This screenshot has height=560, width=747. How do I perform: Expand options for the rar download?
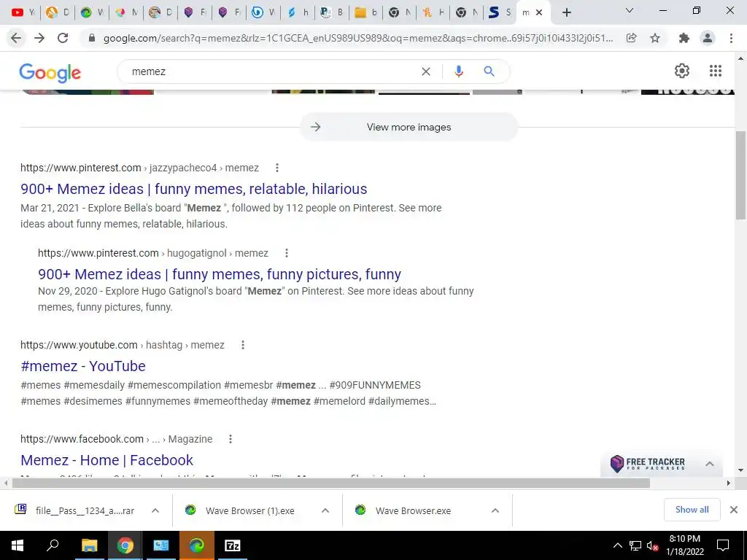155,510
